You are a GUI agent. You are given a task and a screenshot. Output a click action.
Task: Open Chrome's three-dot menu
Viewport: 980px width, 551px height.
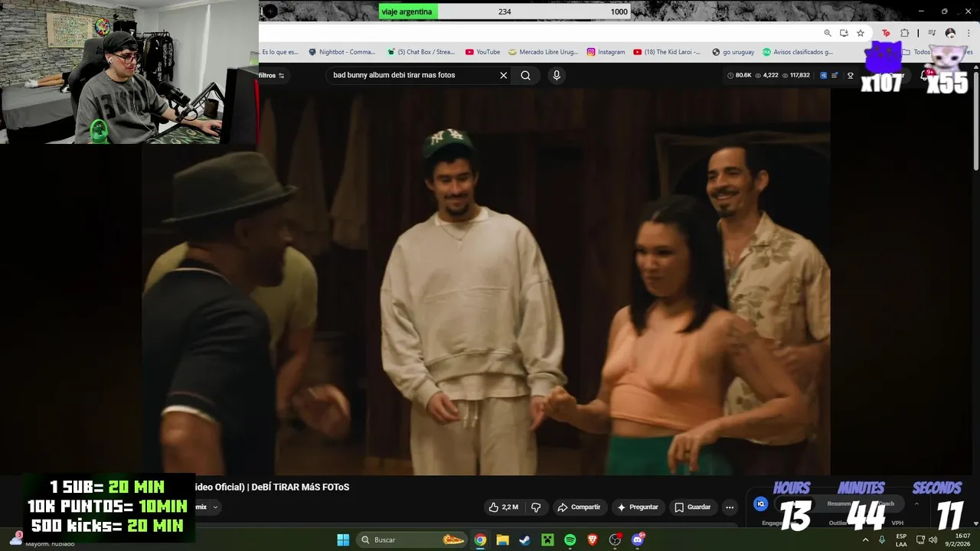[967, 33]
